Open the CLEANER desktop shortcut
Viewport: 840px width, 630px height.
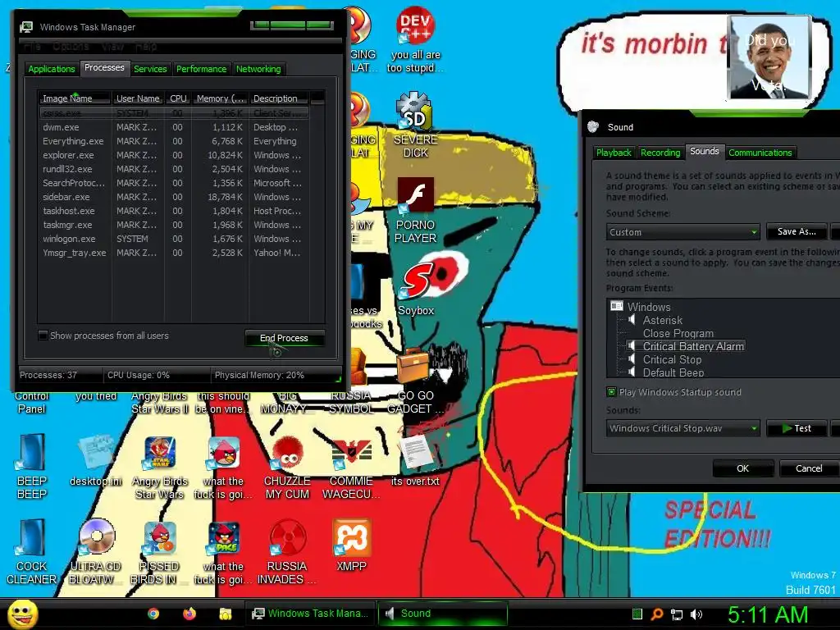pyautogui.click(x=32, y=537)
